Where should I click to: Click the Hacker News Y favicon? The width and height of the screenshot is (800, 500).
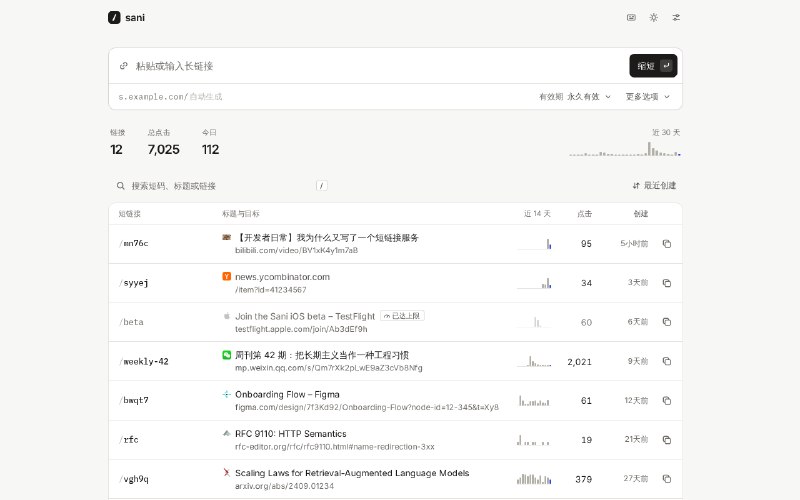tap(227, 277)
